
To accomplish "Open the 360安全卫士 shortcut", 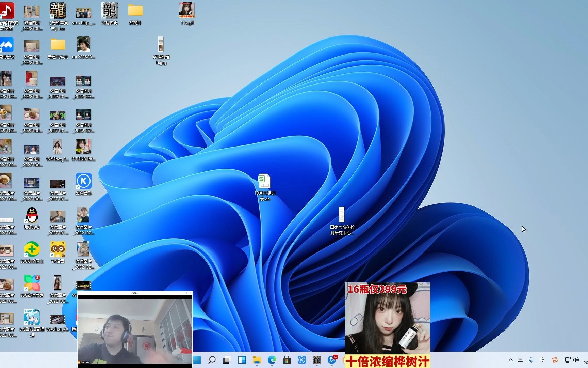I will point(32,252).
